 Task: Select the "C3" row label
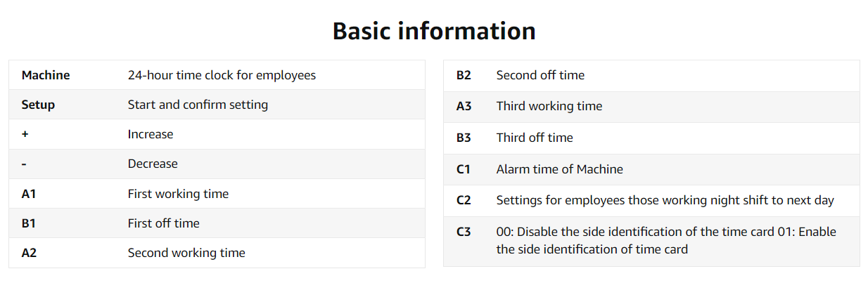click(464, 232)
